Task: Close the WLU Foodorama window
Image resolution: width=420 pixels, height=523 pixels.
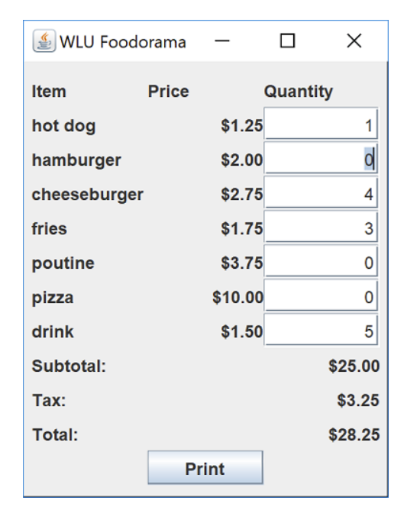Action: [x=354, y=41]
